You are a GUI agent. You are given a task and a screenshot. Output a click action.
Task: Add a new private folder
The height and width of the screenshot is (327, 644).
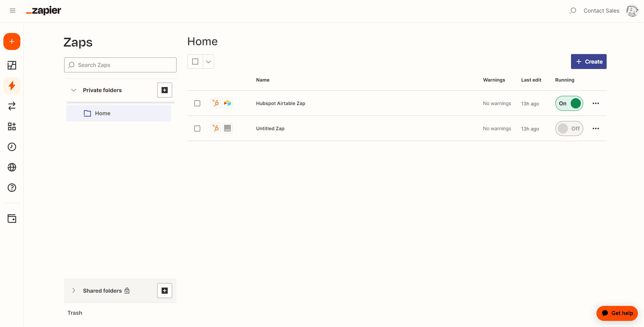point(165,90)
